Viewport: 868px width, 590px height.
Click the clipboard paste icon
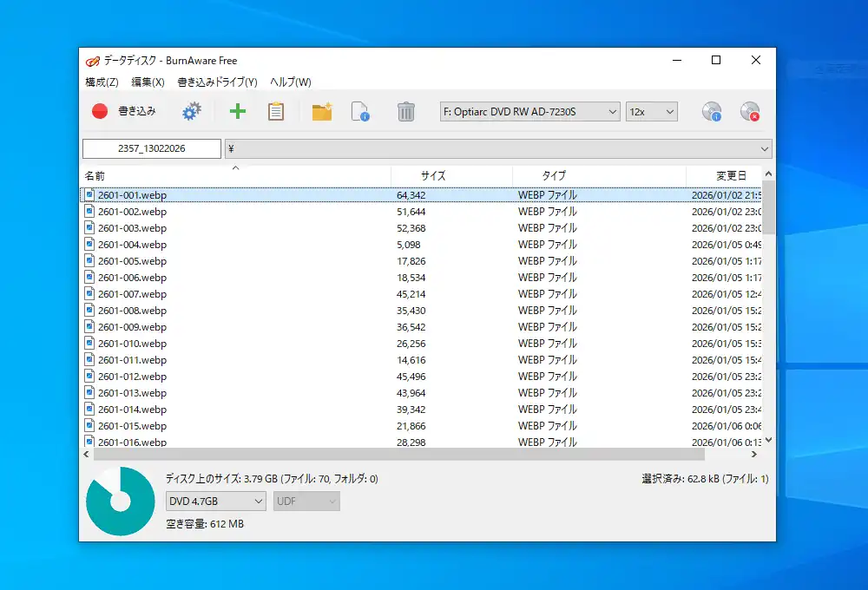click(276, 111)
